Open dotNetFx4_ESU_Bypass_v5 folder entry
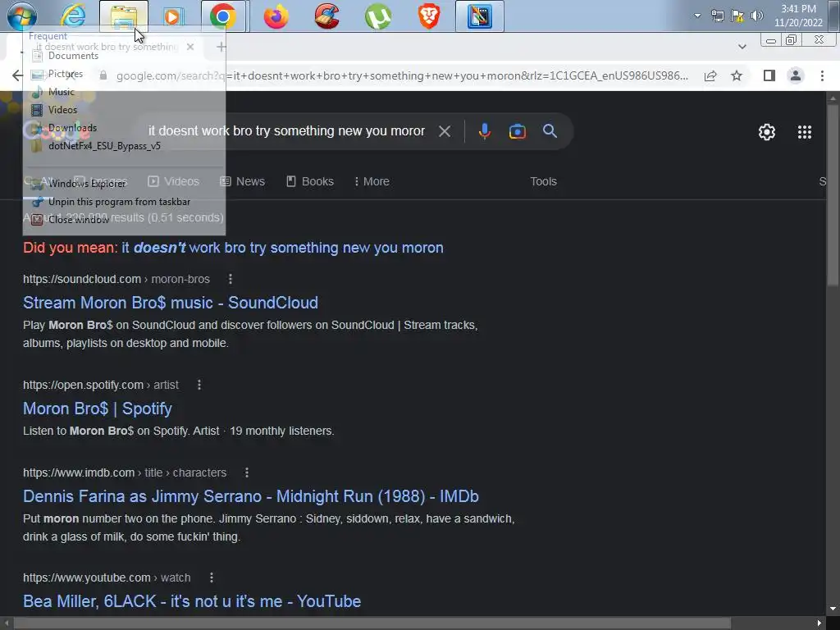840x630 pixels. click(x=104, y=146)
